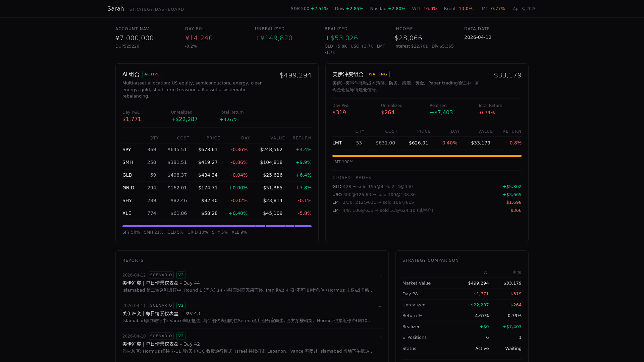Image resolution: width=644 pixels, height=362 pixels.
Task: Click the LMT 3/30 closed trade row
Action: (x=427, y=202)
